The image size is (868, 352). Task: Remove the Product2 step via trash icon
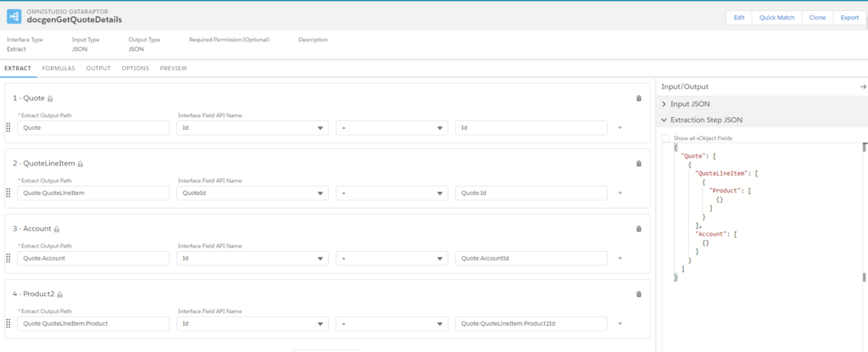(x=639, y=293)
